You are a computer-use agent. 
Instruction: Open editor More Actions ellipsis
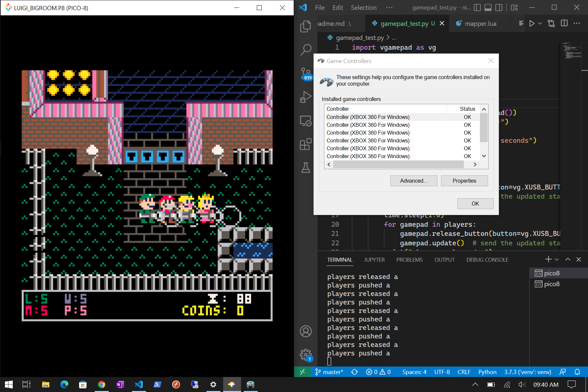click(x=577, y=24)
